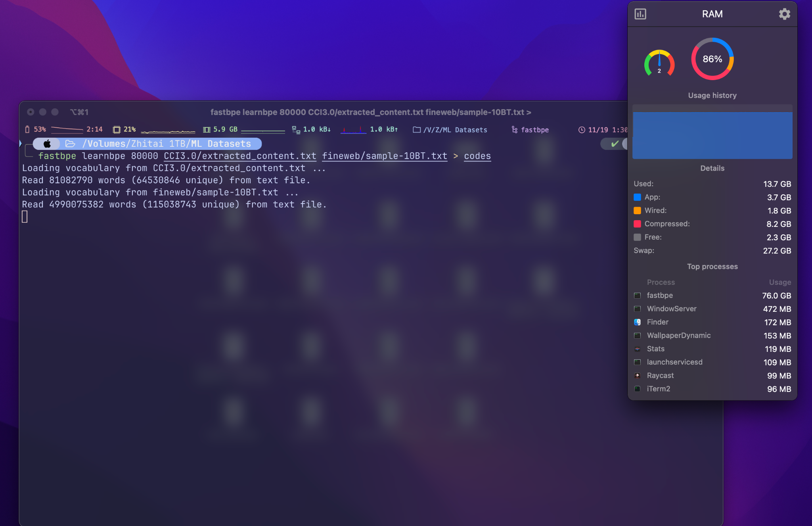Click the git branch icon next to fastbpe
This screenshot has height=526, width=812.
[514, 130]
